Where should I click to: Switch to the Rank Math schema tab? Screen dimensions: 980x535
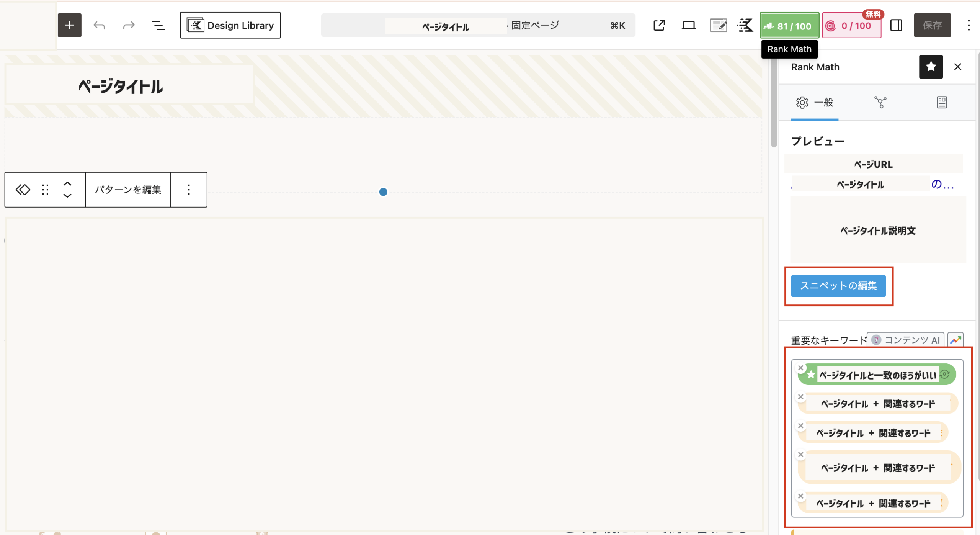tap(942, 102)
